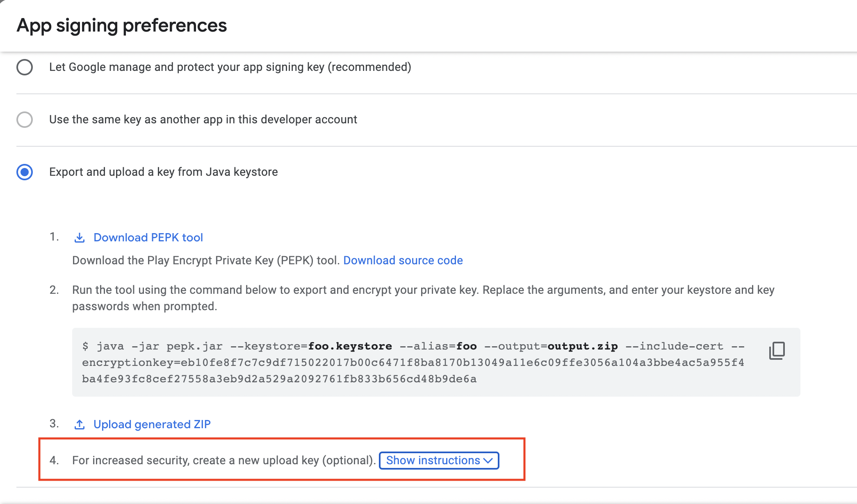Open the Download PEPK tool link
This screenshot has width=857, height=504.
click(148, 238)
